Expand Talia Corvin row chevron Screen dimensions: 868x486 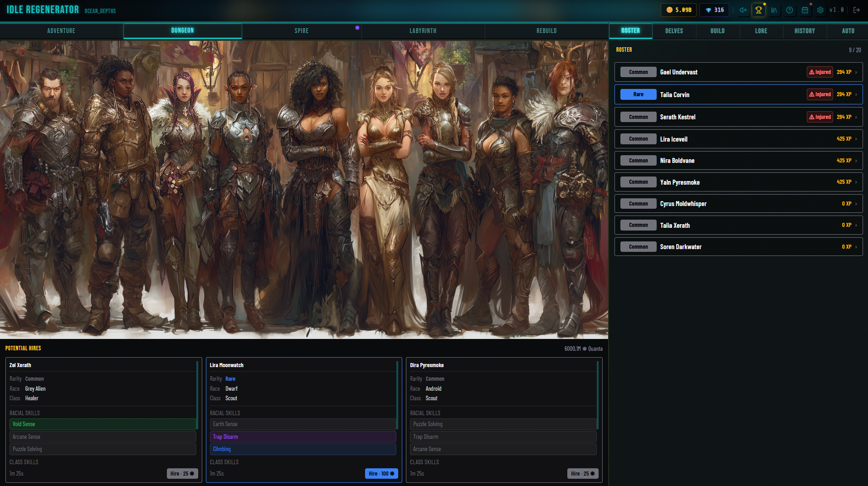pos(856,94)
